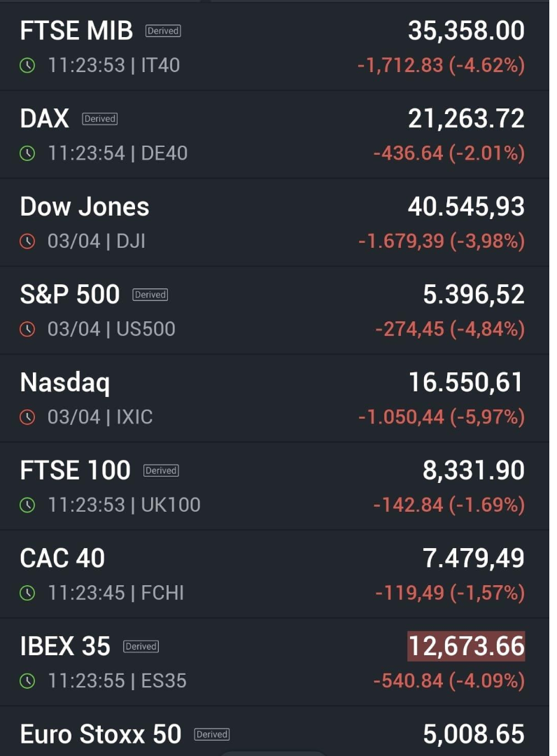Click Derived badge next to DAX
This screenshot has width=557, height=756.
100,118
